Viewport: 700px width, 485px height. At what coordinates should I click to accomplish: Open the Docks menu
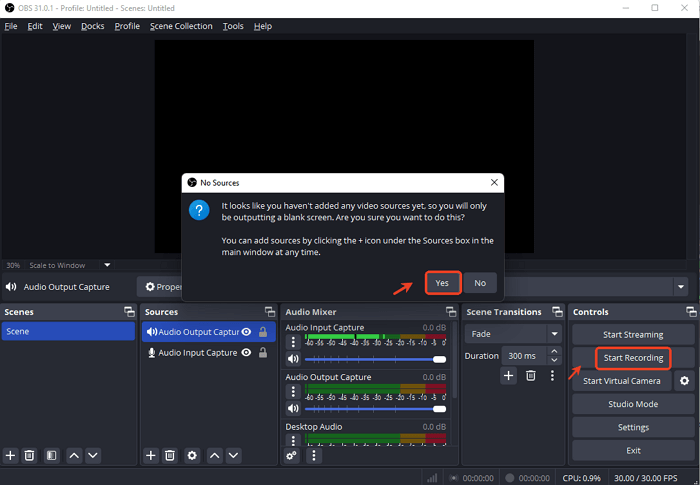coord(92,26)
